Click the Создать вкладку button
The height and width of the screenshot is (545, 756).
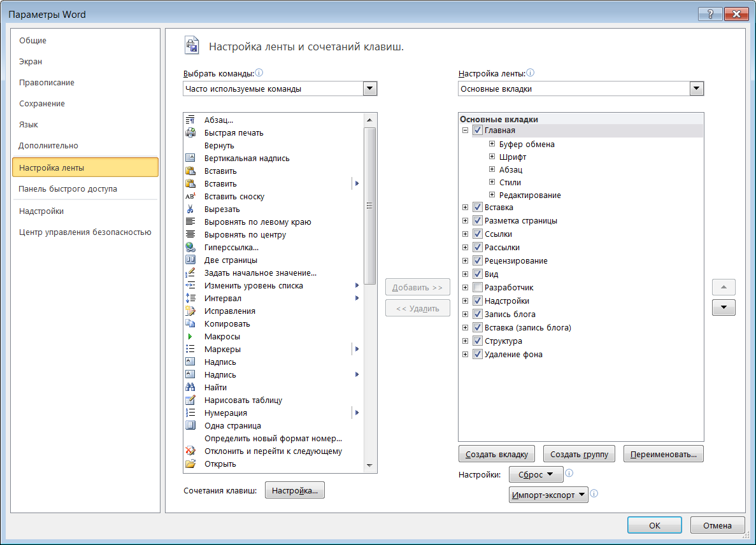(497, 454)
